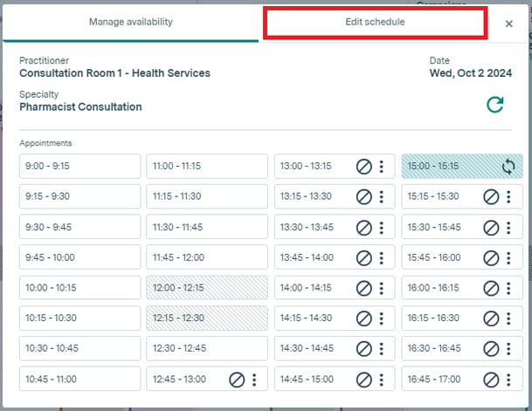Choose the 11:15 - 11:30 slot
Screen dimensions: 532x411
pos(207,196)
